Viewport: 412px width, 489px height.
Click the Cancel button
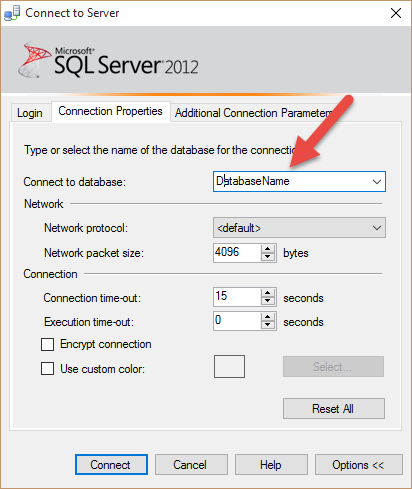(x=191, y=464)
